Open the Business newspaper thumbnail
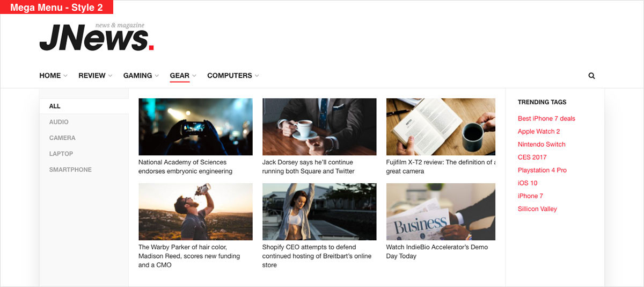644x287 pixels. (441, 212)
